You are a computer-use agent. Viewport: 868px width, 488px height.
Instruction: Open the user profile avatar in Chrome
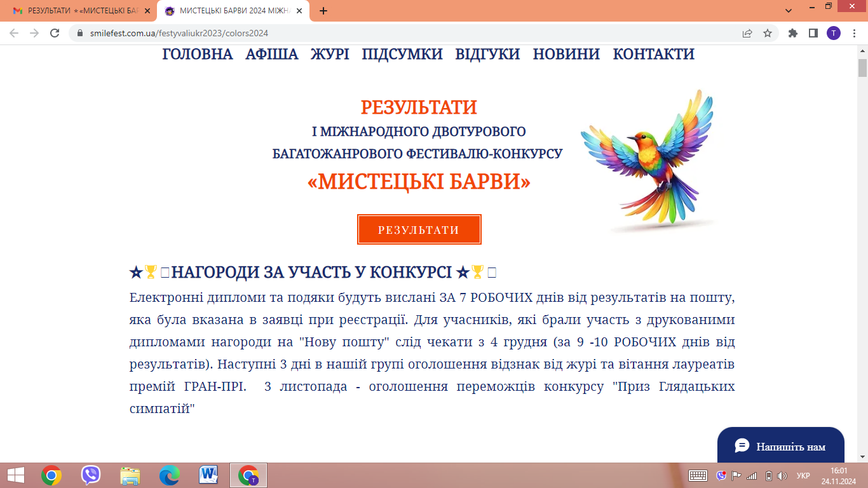tap(833, 33)
